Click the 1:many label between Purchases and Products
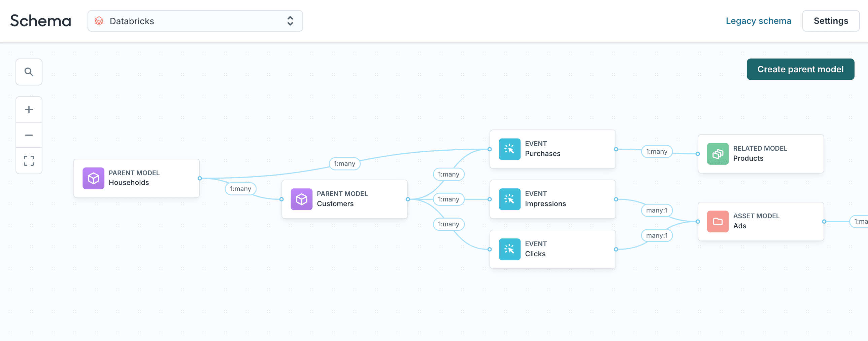868x341 pixels. click(x=657, y=151)
